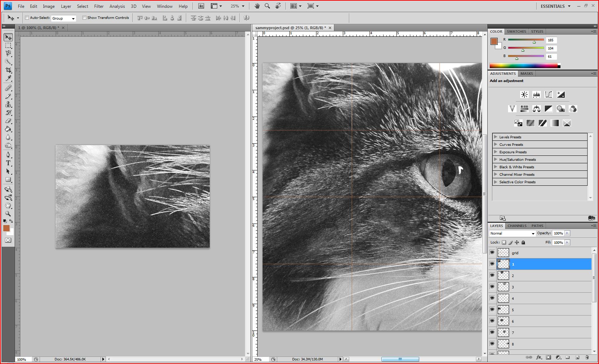
Task: Select the Hand tool in toolbox
Action: [x=8, y=206]
